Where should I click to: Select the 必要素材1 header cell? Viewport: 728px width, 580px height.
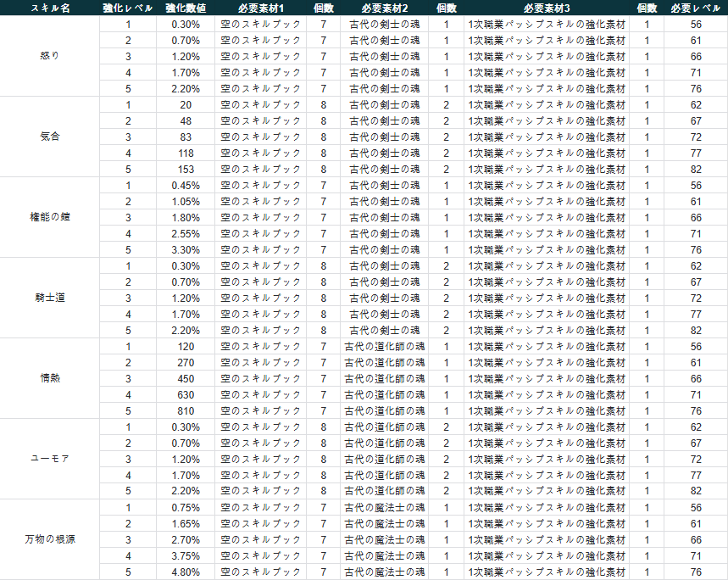[x=260, y=8]
